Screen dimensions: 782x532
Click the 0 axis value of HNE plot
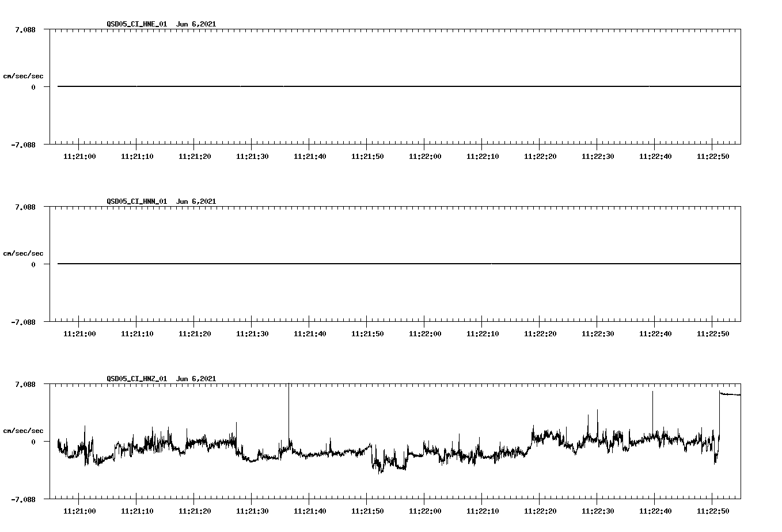pos(33,88)
